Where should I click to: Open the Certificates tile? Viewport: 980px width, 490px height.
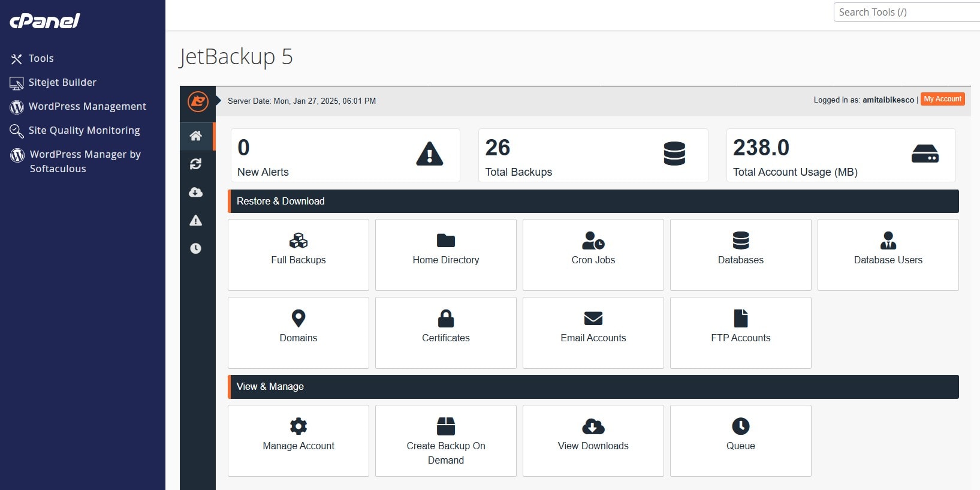coord(446,333)
